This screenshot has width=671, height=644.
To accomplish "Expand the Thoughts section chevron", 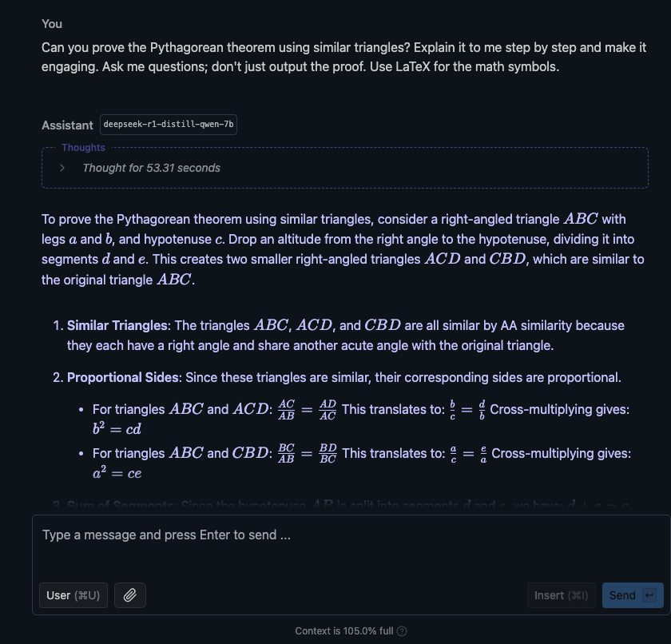I will (62, 168).
